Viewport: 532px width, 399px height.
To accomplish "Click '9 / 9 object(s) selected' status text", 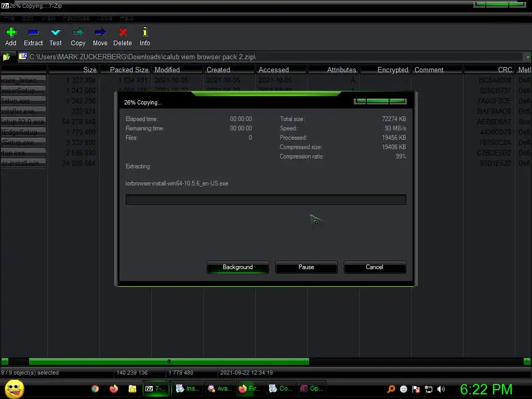I will pos(30,373).
